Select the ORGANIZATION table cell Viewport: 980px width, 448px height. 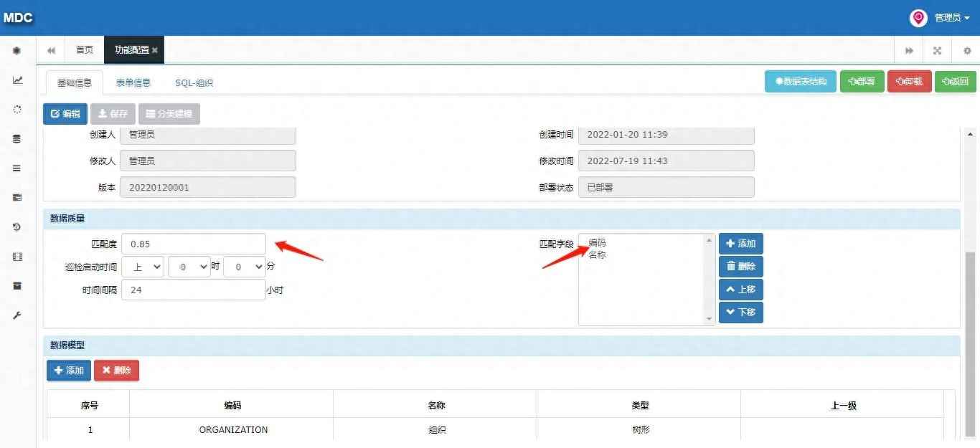pos(233,430)
